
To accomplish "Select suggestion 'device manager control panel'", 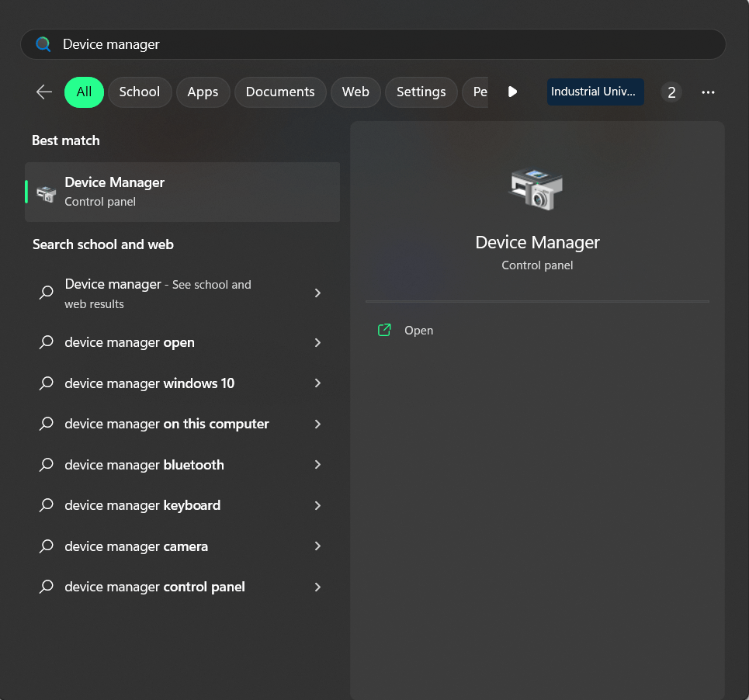I will (x=182, y=587).
